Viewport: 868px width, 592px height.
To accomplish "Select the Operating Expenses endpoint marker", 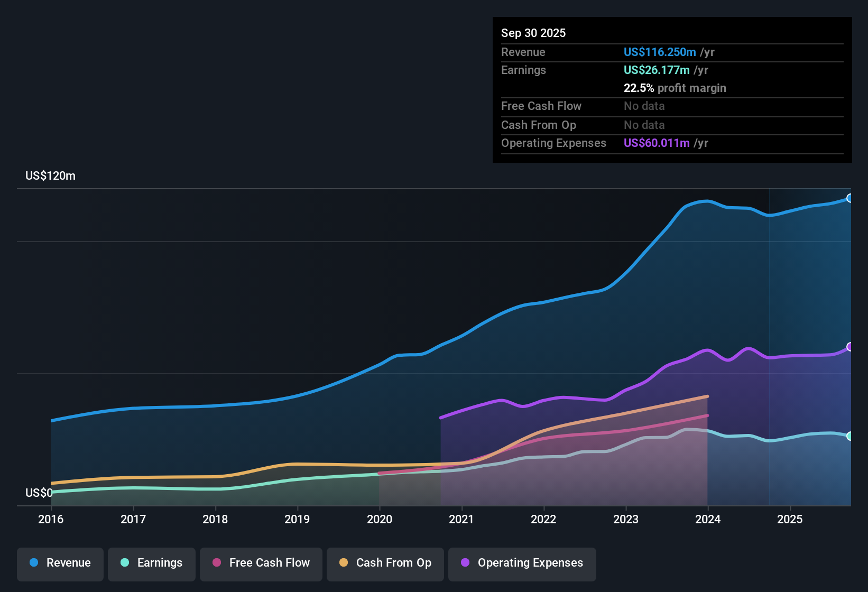I will click(x=850, y=346).
